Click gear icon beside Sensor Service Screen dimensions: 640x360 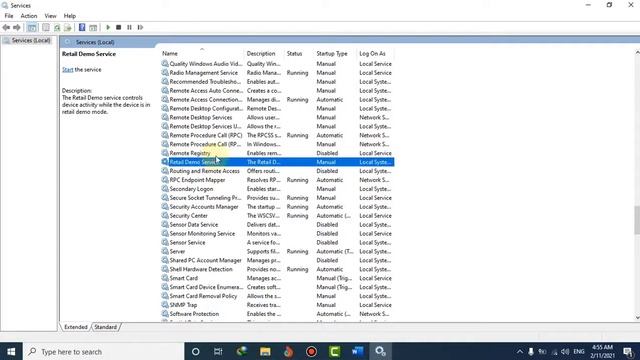point(165,242)
